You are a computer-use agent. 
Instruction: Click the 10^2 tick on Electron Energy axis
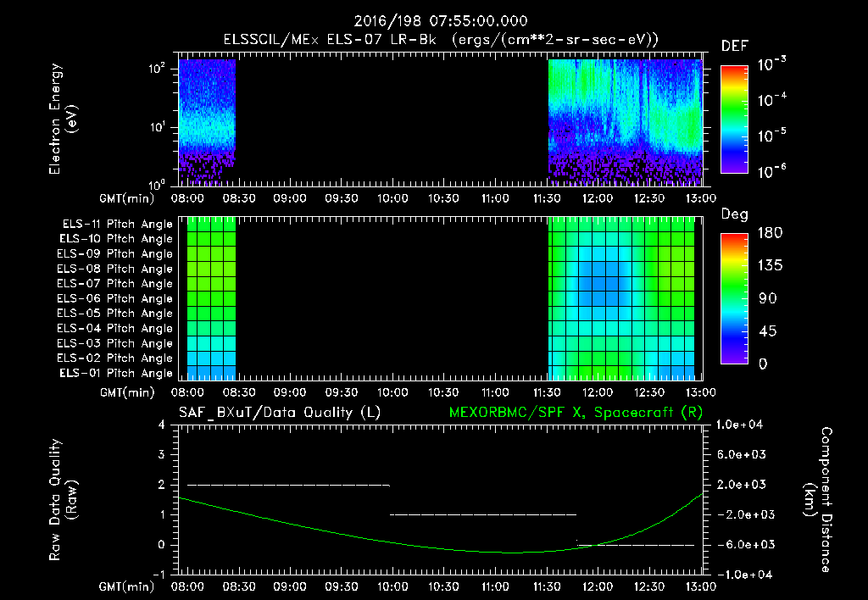[x=157, y=69]
